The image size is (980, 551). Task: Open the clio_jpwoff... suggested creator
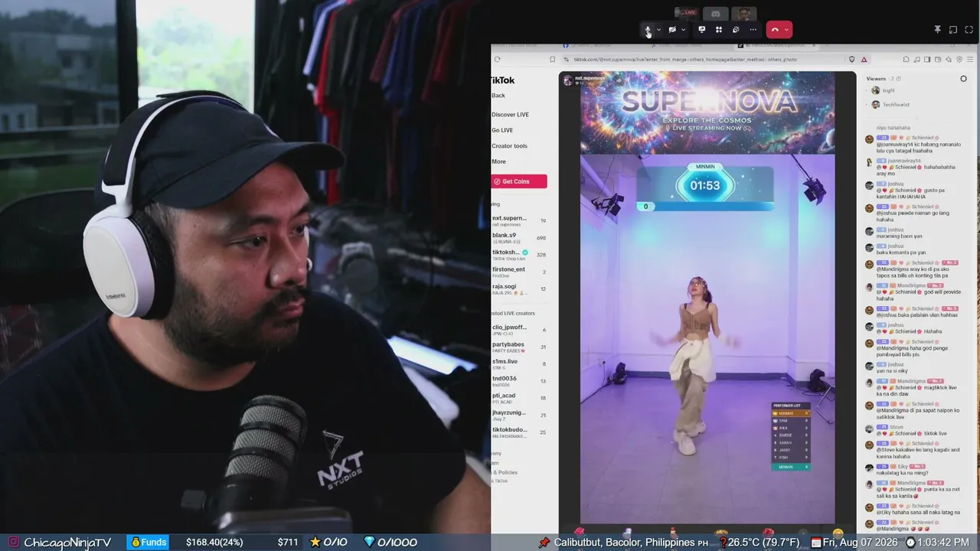[519, 330]
